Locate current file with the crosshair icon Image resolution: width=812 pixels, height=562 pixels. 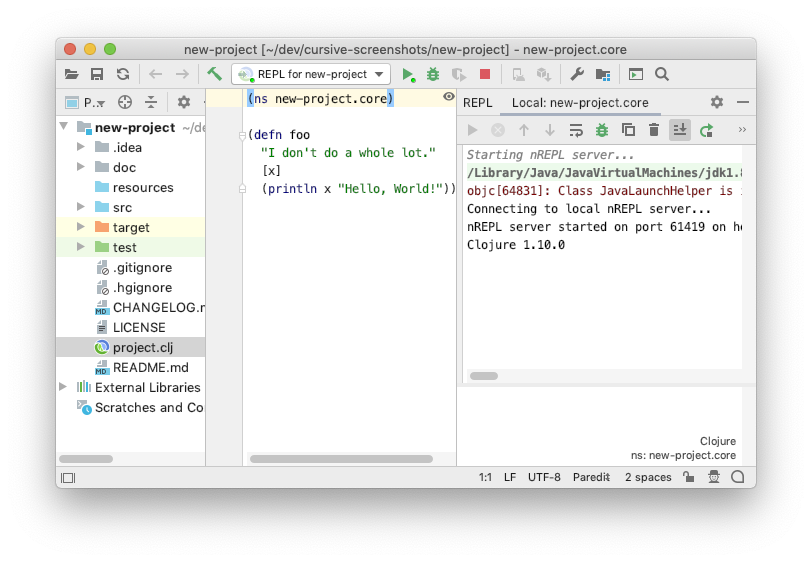[x=125, y=103]
